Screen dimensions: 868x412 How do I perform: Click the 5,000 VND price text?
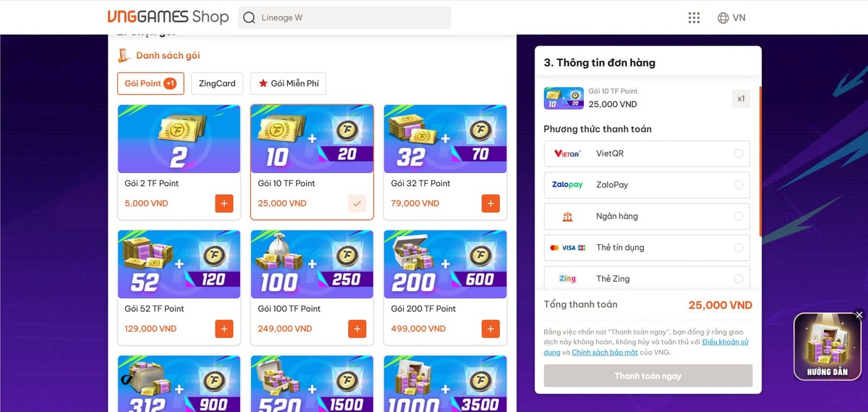(x=146, y=203)
